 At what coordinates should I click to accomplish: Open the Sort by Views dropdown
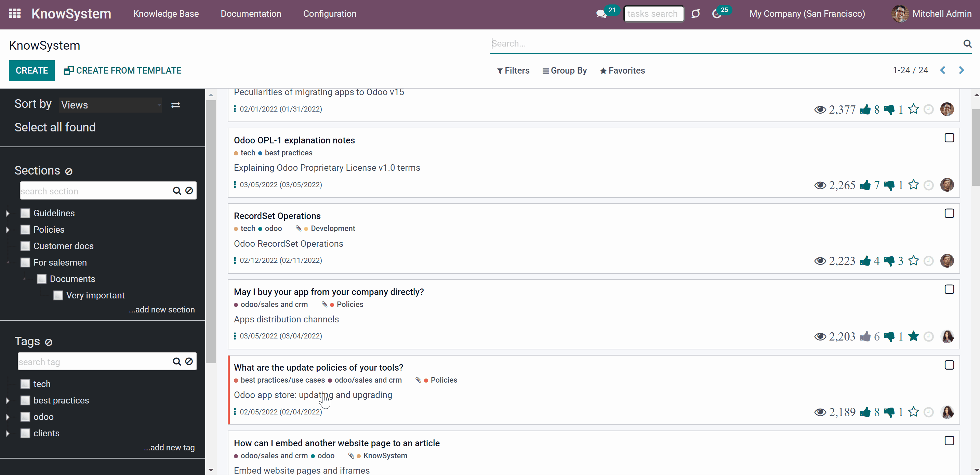click(110, 105)
